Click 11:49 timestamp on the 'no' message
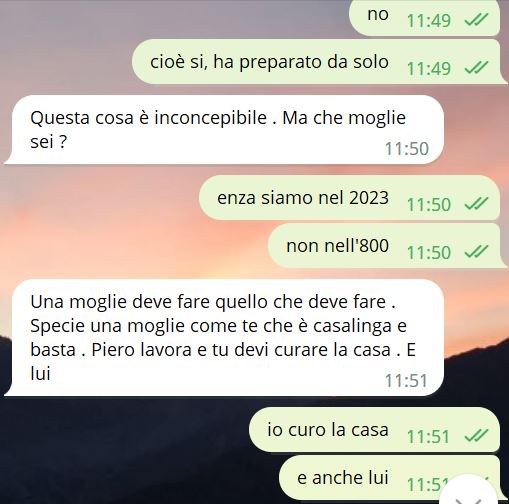 429,21
